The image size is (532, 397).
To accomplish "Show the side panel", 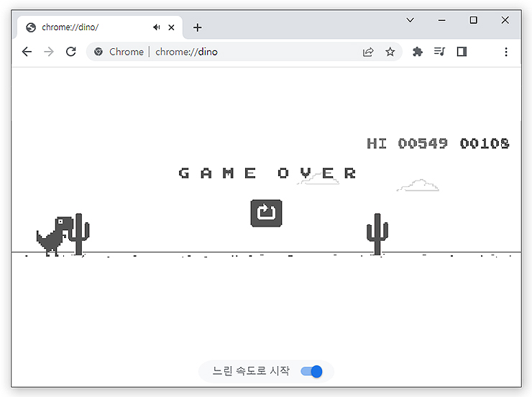I will click(462, 52).
